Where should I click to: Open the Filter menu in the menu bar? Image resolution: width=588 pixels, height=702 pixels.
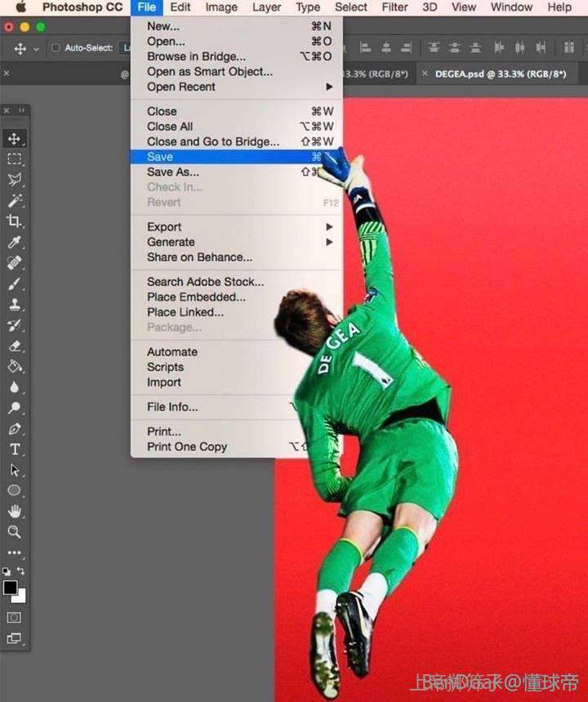394,7
